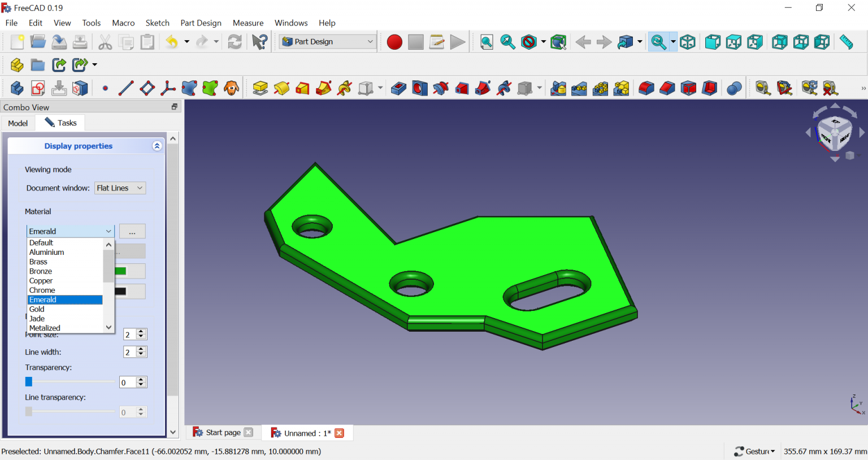The image size is (868, 460).
Task: Switch to isometric view icon
Action: [x=688, y=42]
